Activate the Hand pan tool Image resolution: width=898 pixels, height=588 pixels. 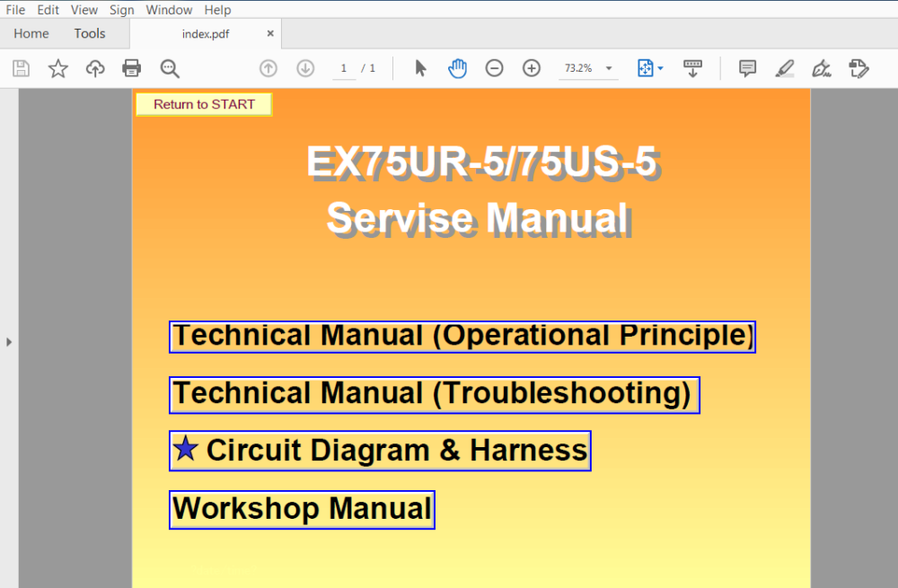(x=457, y=69)
